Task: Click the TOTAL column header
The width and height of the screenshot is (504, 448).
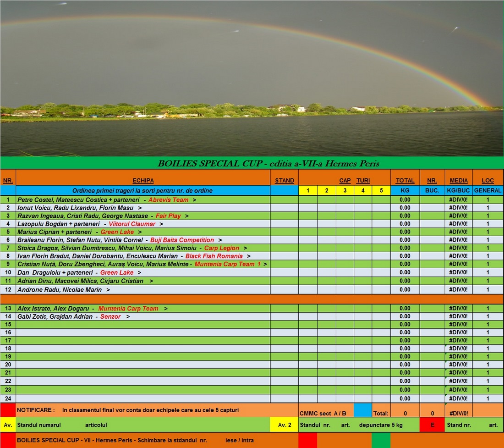Action: click(x=405, y=181)
